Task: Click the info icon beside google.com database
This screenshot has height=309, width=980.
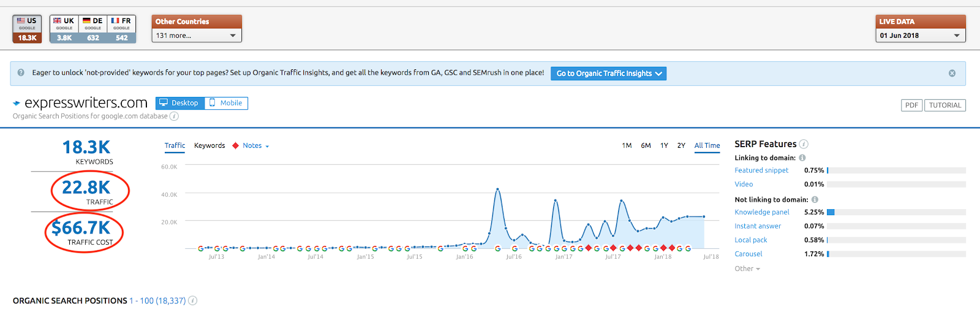Action: [x=174, y=116]
